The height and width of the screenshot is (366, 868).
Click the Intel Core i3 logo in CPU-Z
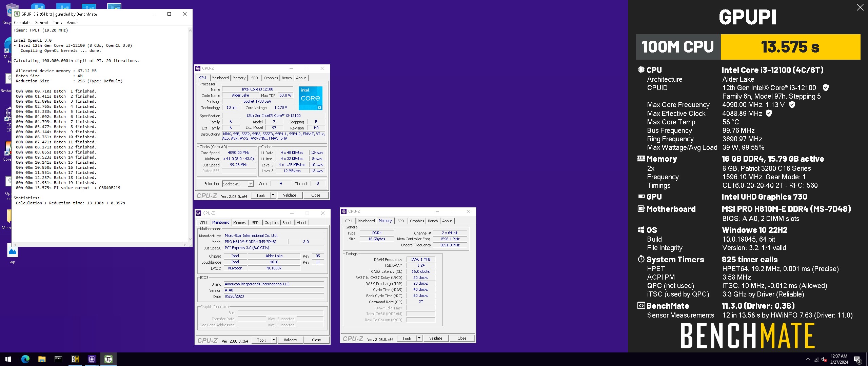tap(310, 98)
